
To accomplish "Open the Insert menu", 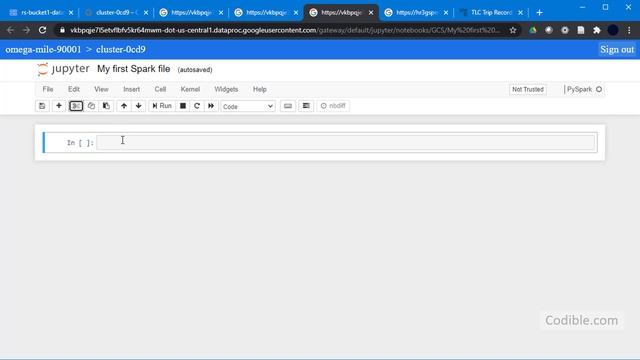I will click(x=131, y=89).
